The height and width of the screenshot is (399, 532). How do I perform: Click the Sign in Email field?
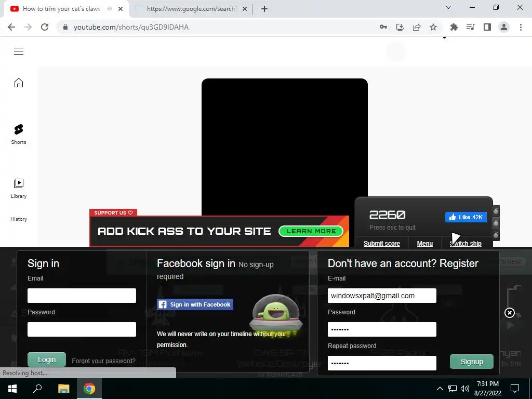[82, 296]
